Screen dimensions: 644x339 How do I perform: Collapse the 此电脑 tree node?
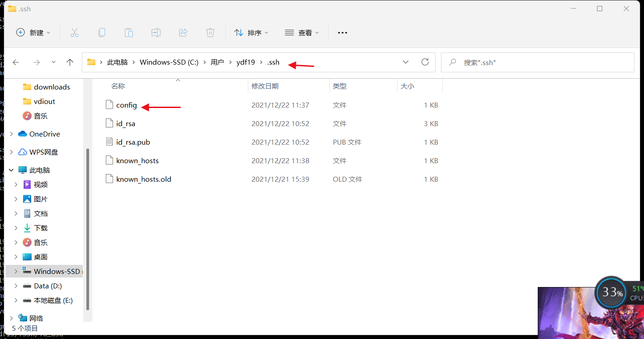tap(11, 170)
